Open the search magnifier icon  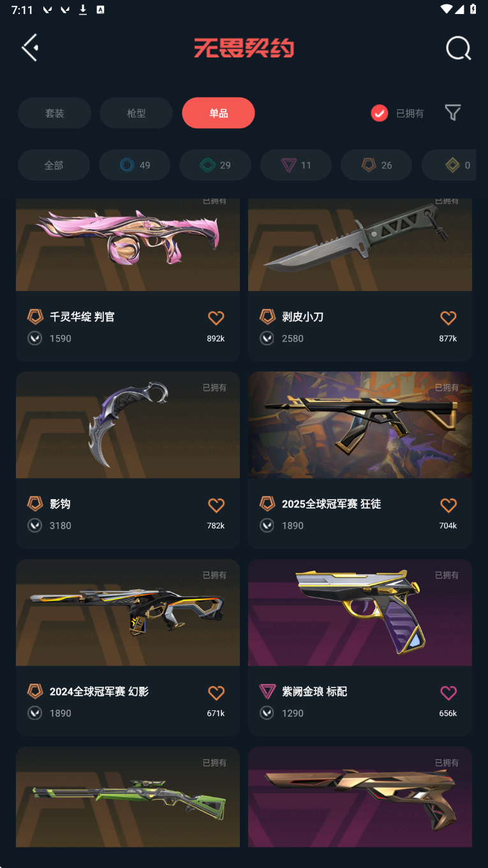tap(458, 48)
